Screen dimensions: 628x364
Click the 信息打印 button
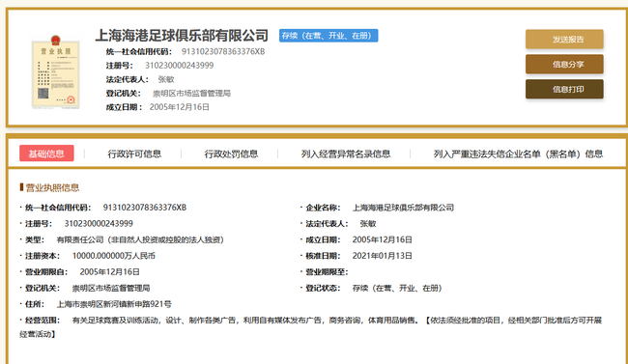564,89
